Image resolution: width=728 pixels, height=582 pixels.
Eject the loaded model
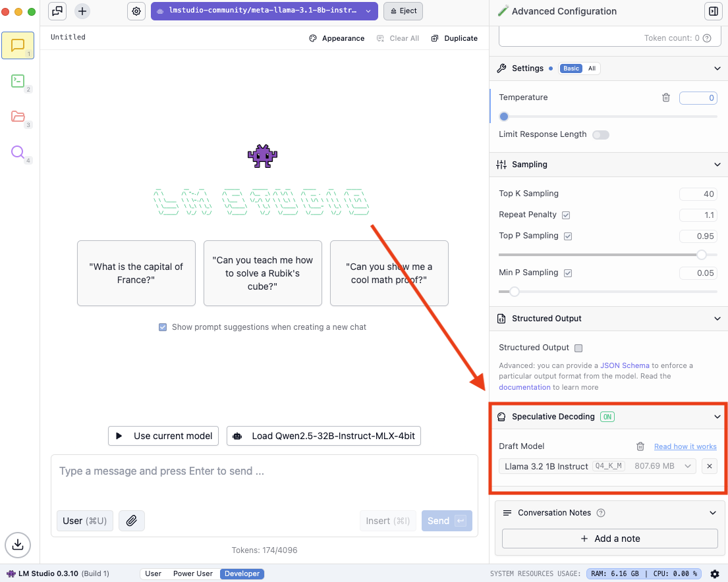[403, 11]
